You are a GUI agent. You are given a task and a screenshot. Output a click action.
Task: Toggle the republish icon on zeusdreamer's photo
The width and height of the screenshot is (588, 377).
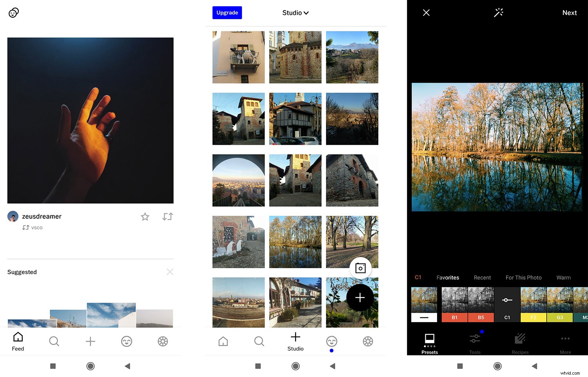pyautogui.click(x=167, y=216)
